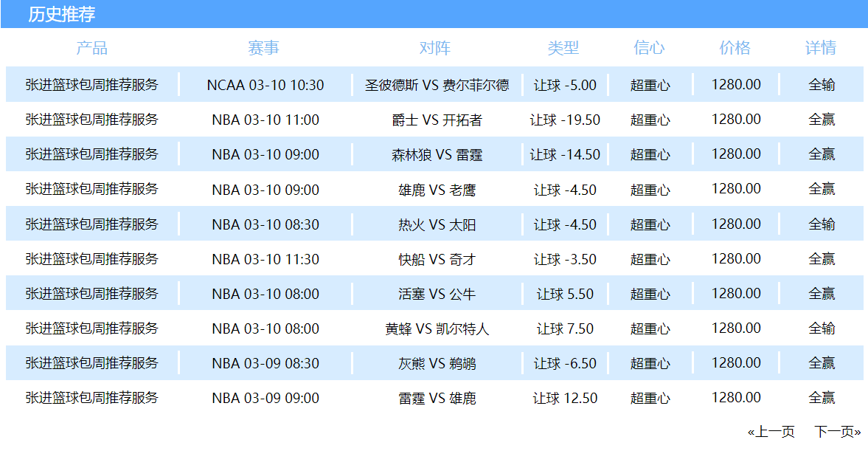
Task: Select the 雄鹿 VS 老鹰 matchup row
Action: (437, 190)
